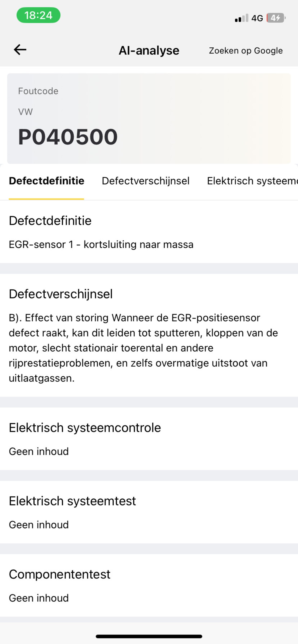The width and height of the screenshot is (298, 644).
Task: Tap the 4G network indicator
Action: click(x=257, y=18)
